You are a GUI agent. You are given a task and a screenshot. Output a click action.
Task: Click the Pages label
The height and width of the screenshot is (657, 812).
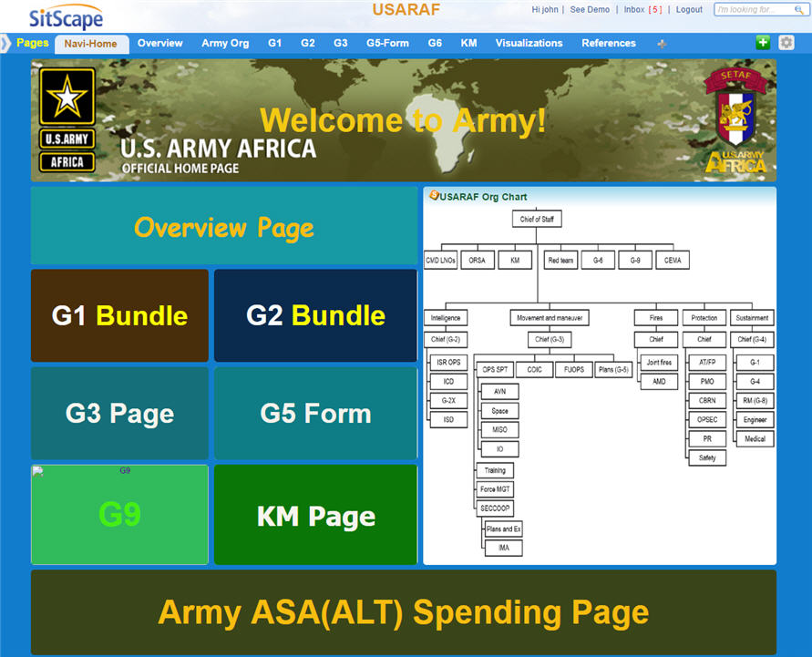(x=32, y=43)
